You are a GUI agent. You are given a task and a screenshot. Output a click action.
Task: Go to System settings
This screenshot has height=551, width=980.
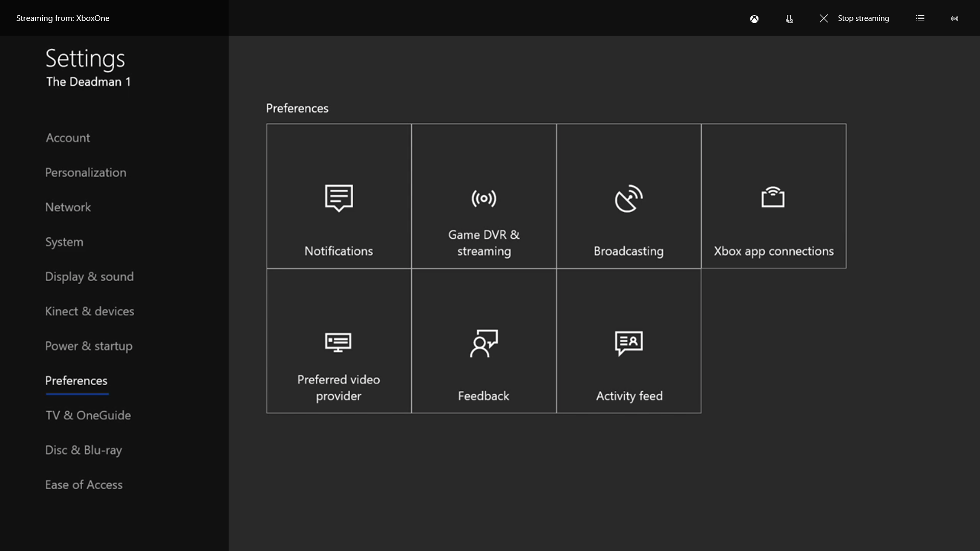[64, 242]
